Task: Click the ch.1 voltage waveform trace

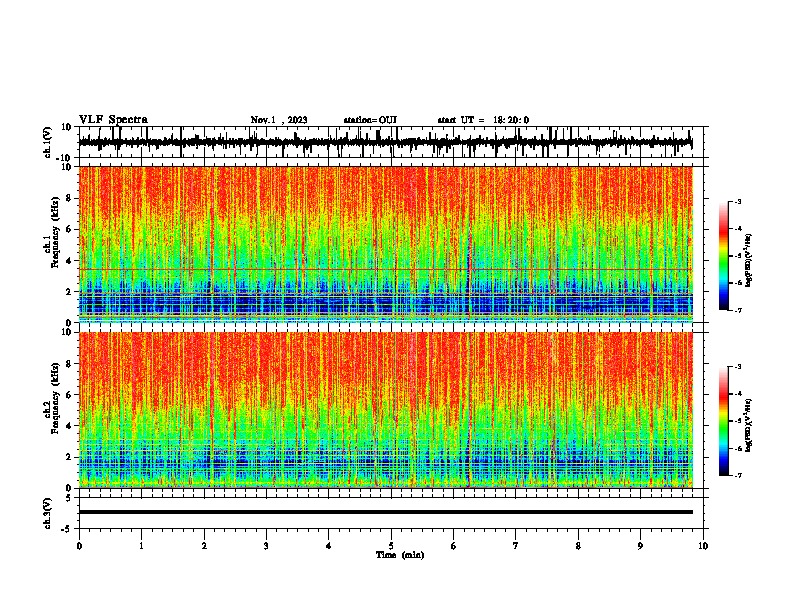Action: pos(385,142)
